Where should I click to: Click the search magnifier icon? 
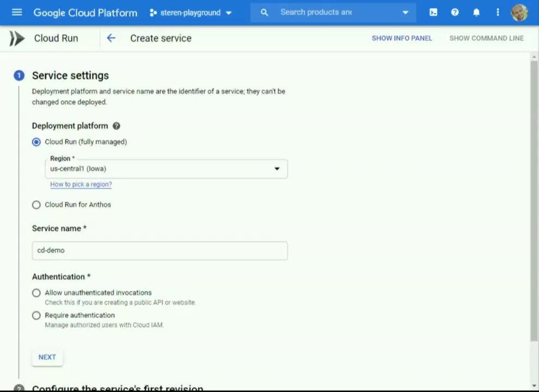[264, 13]
